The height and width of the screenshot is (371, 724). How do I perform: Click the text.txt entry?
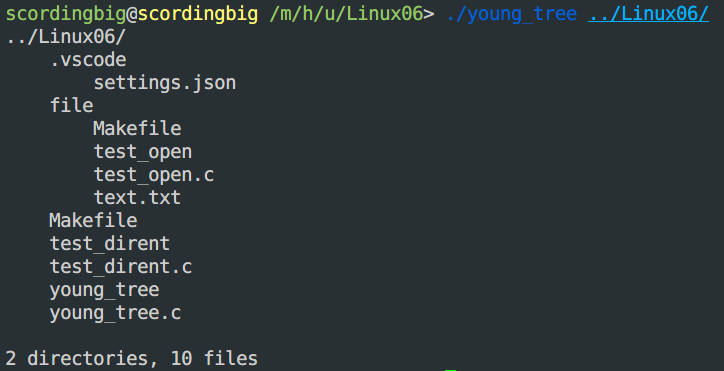(x=137, y=198)
